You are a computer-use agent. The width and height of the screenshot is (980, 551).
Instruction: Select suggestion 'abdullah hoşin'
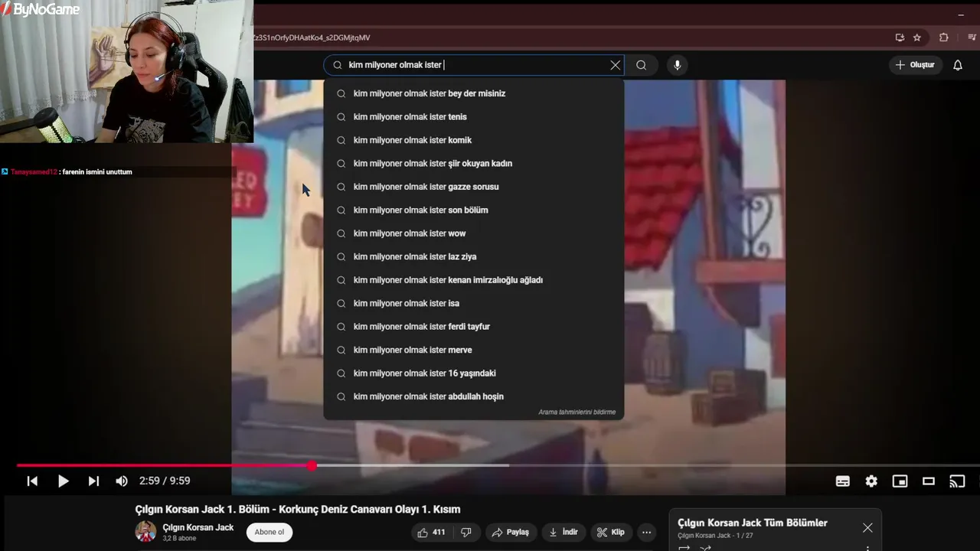pyautogui.click(x=473, y=397)
